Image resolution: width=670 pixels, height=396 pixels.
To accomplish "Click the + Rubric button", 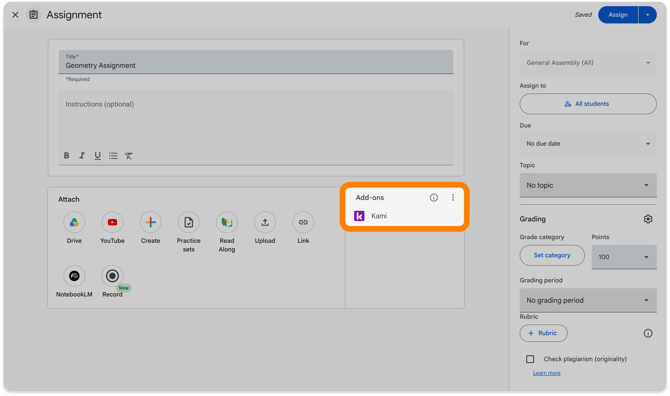I will [544, 333].
